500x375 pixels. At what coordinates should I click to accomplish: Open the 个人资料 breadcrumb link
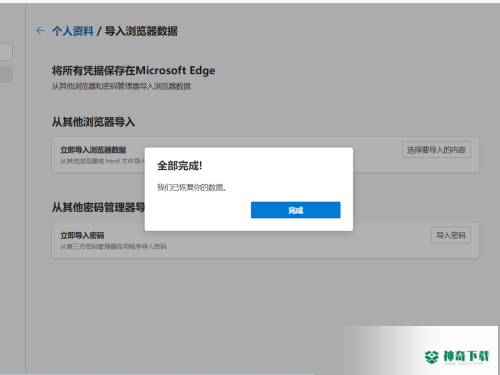73,31
